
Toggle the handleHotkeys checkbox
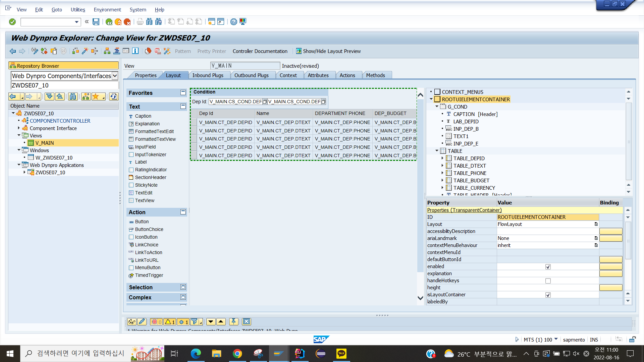tap(548, 281)
